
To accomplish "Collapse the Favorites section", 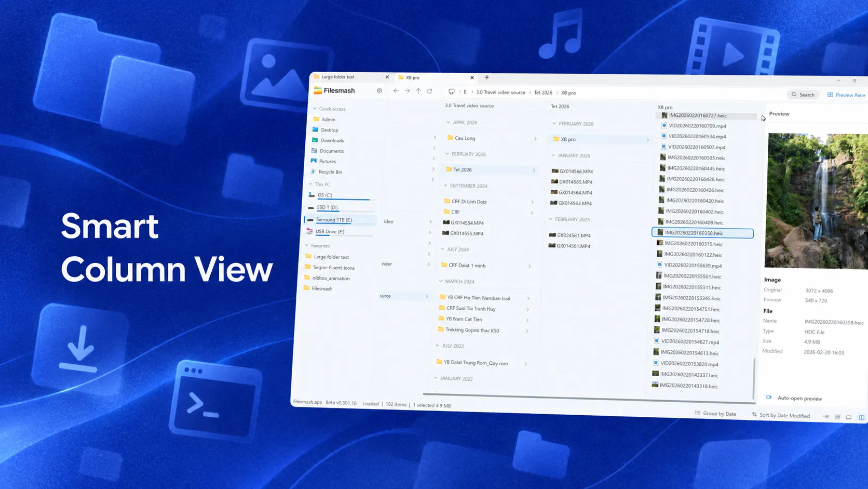I will [x=307, y=245].
